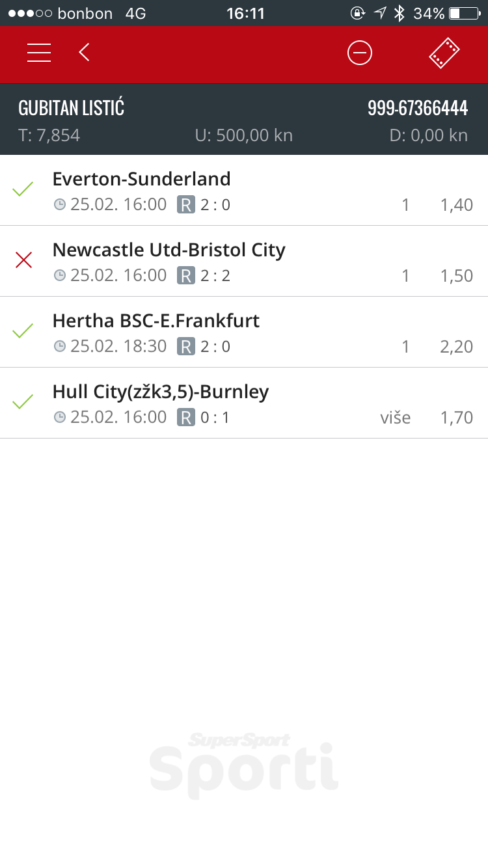Tap the green checkmark beside Hertha BSC-E.Frankfurt
The height and width of the screenshot is (868, 488).
(23, 332)
